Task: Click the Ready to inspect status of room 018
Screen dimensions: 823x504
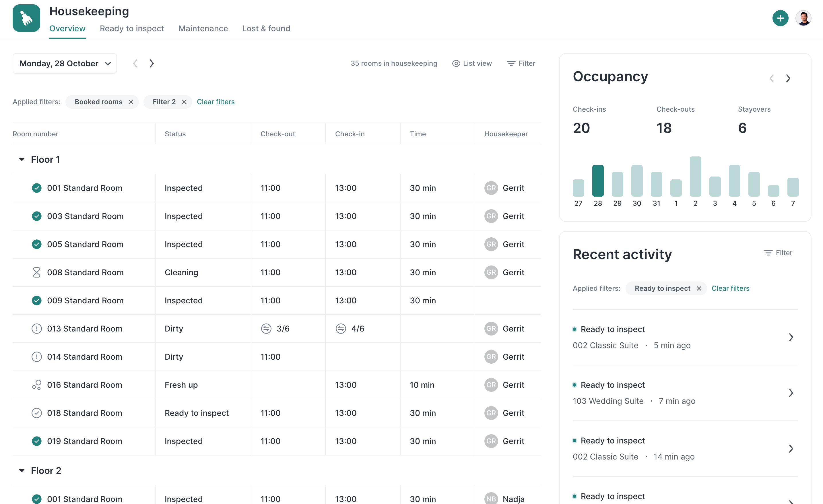Action: click(197, 413)
